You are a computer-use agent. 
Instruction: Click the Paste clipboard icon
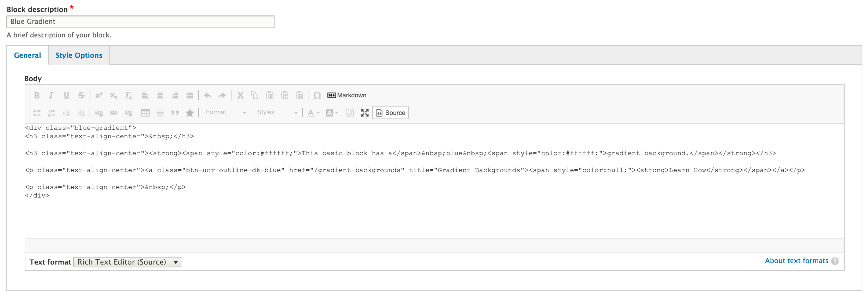[270, 95]
